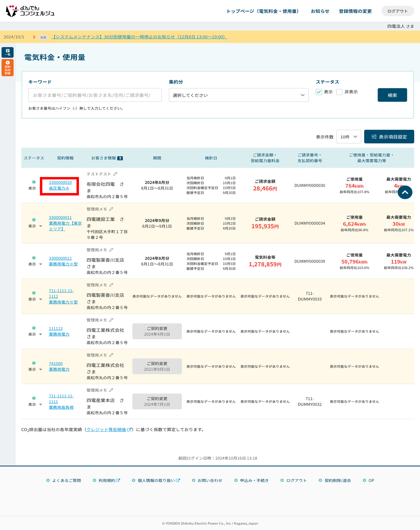
Task: Go to 登録情報の変更 menu item
Action: pyautogui.click(x=355, y=11)
